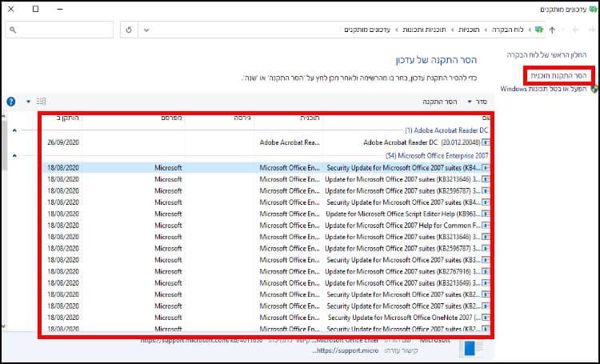600x364 pixels.
Task: Click inside the search box
Action: coord(59,30)
